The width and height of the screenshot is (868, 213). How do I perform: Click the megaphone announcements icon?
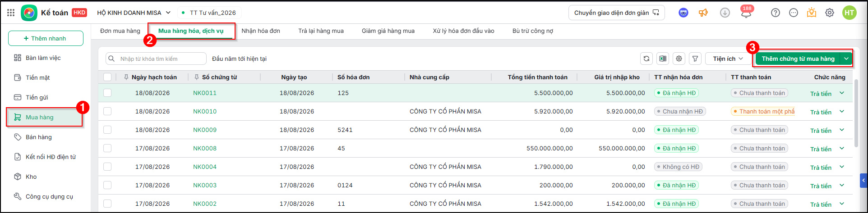coord(703,13)
